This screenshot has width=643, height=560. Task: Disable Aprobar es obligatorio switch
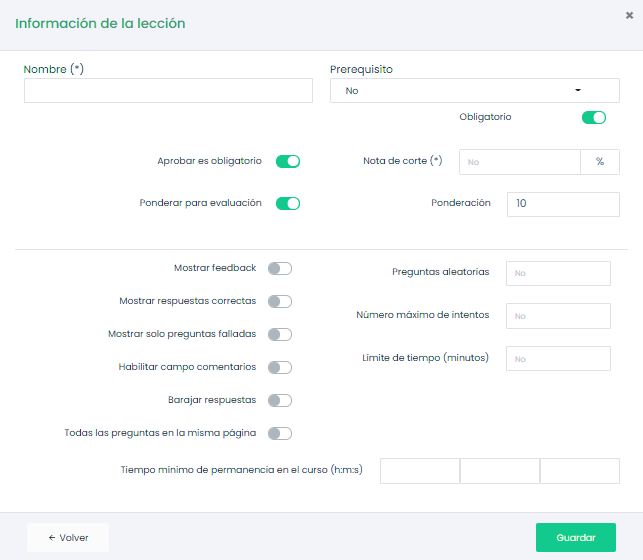[x=288, y=161]
